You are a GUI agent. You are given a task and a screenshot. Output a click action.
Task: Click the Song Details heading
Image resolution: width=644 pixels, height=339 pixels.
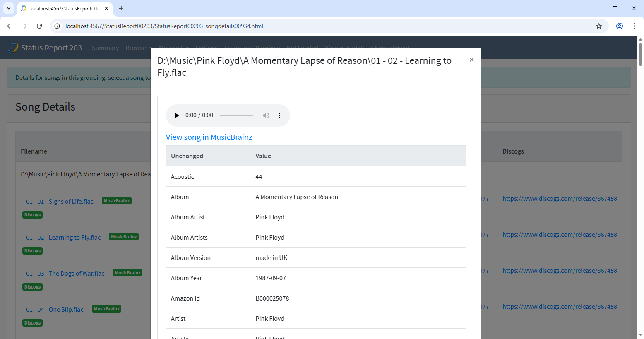46,107
